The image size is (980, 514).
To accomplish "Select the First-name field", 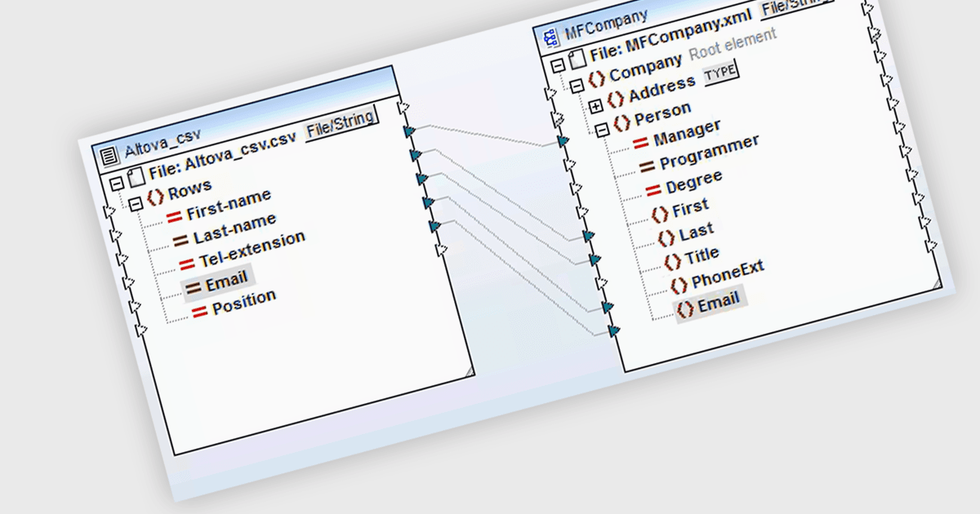I will point(229,205).
